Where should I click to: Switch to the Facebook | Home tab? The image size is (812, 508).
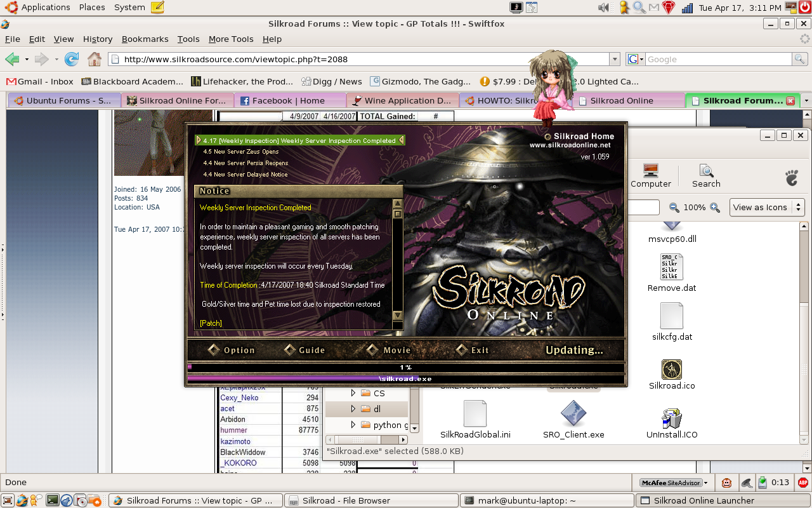tap(290, 100)
